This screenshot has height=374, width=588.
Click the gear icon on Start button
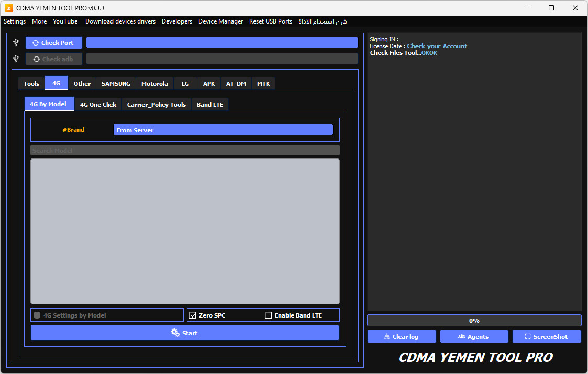pyautogui.click(x=175, y=333)
